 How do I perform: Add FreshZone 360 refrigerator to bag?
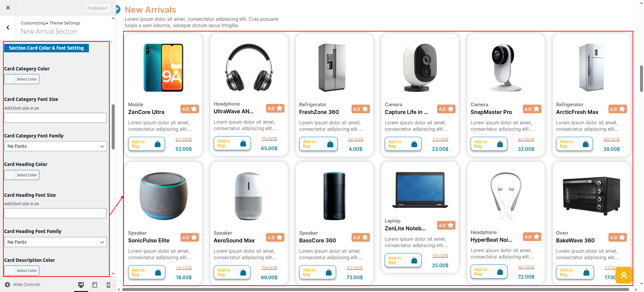point(318,144)
